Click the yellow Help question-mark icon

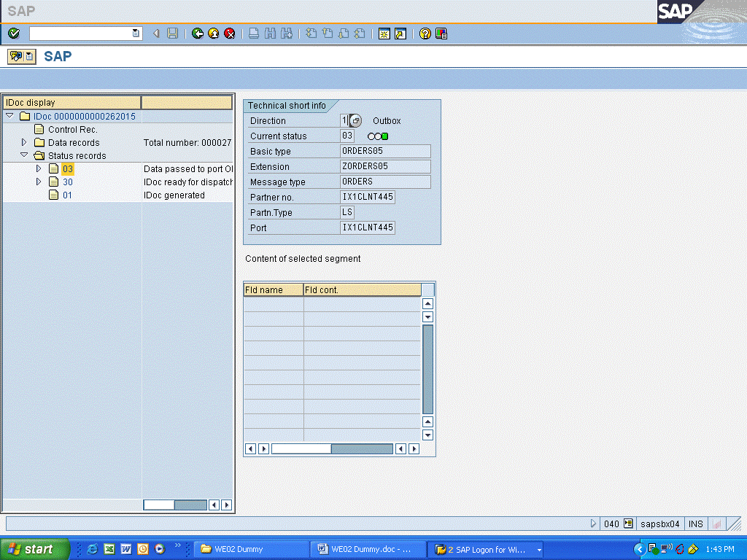pyautogui.click(x=425, y=34)
